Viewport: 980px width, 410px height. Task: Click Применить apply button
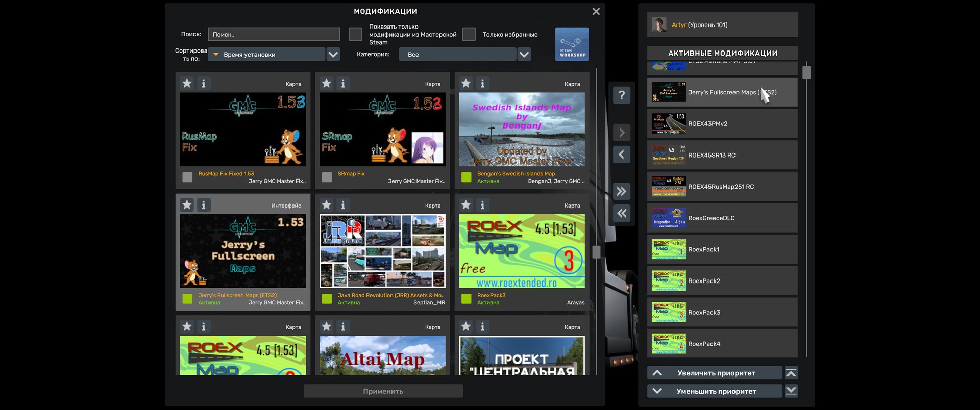(383, 391)
